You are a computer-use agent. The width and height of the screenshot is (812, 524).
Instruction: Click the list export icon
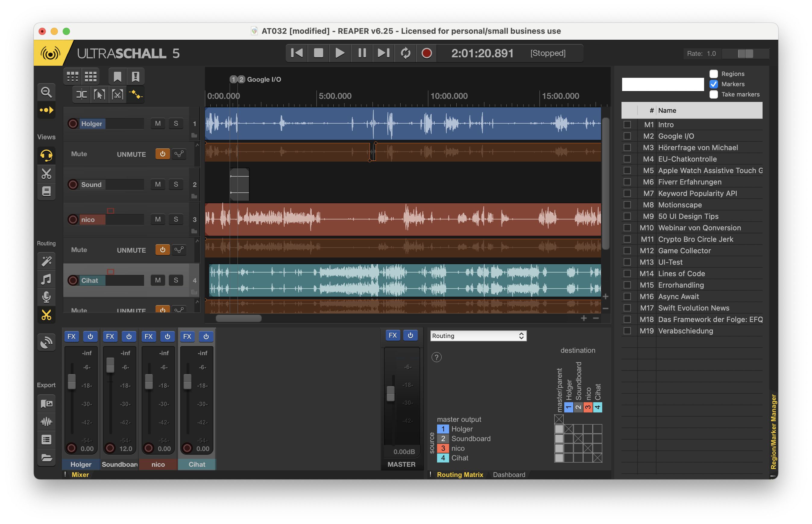46,440
